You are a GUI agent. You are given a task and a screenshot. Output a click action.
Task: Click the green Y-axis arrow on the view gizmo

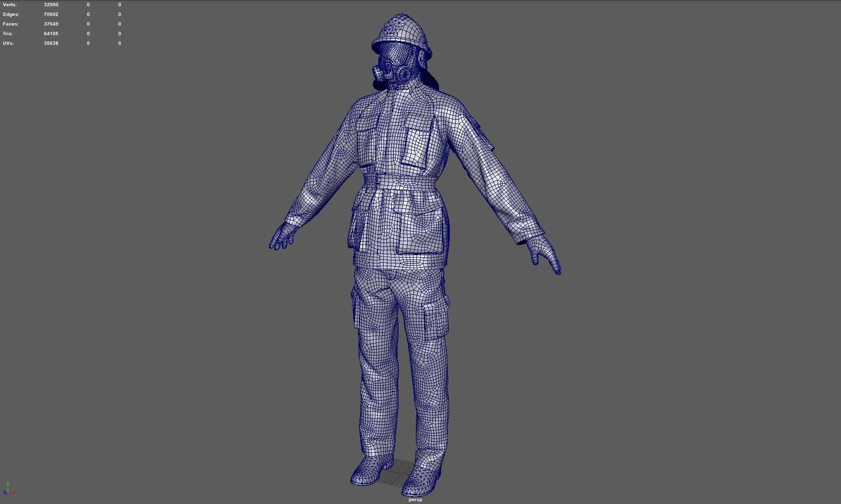click(x=8, y=484)
